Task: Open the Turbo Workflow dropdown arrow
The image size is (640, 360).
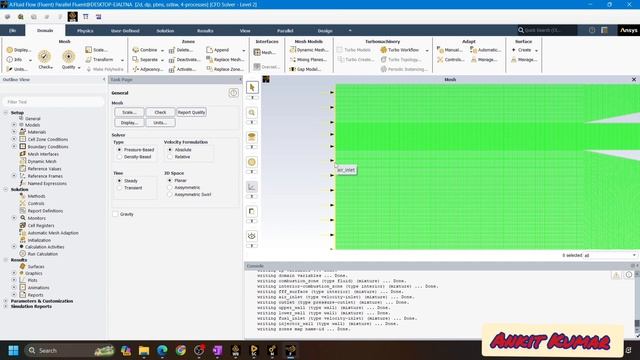Action: (x=427, y=50)
